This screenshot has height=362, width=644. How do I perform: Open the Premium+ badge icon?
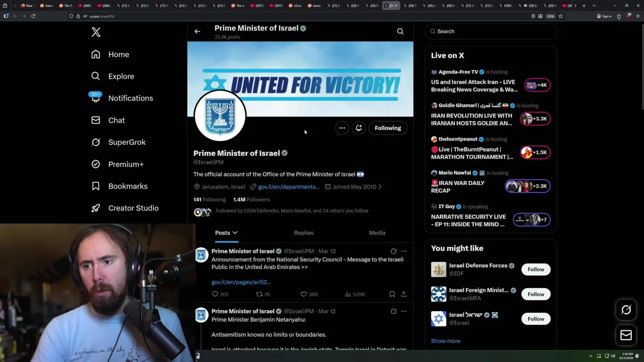[x=96, y=164]
